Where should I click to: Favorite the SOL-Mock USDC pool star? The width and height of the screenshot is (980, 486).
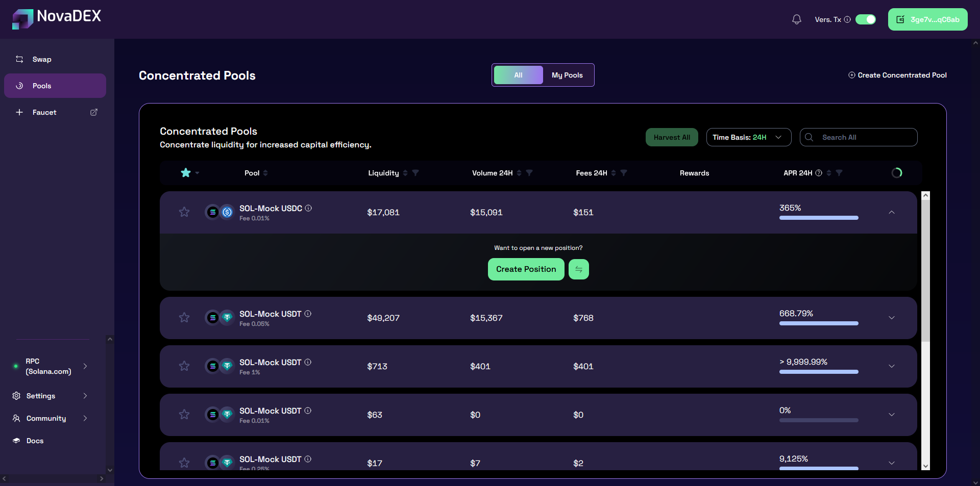pyautogui.click(x=184, y=212)
